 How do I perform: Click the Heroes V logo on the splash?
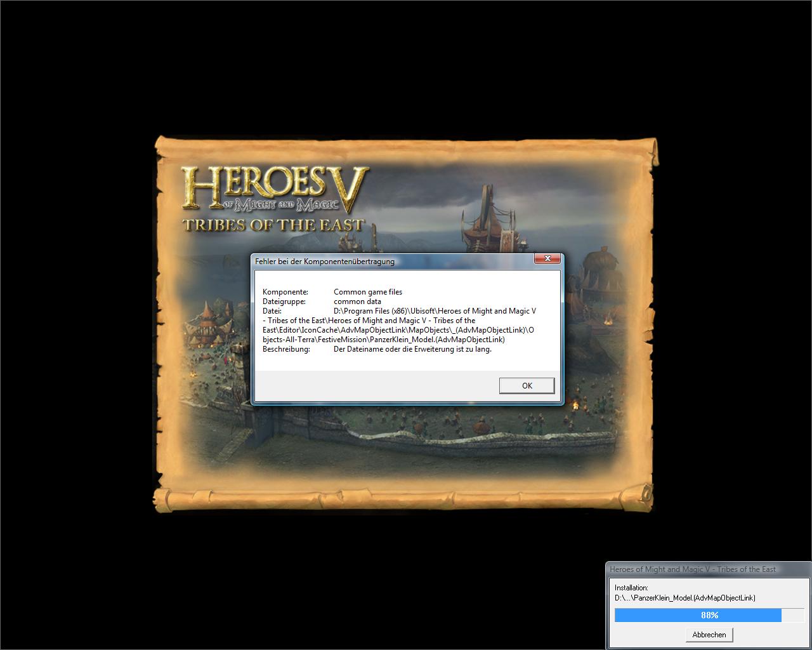[275, 189]
